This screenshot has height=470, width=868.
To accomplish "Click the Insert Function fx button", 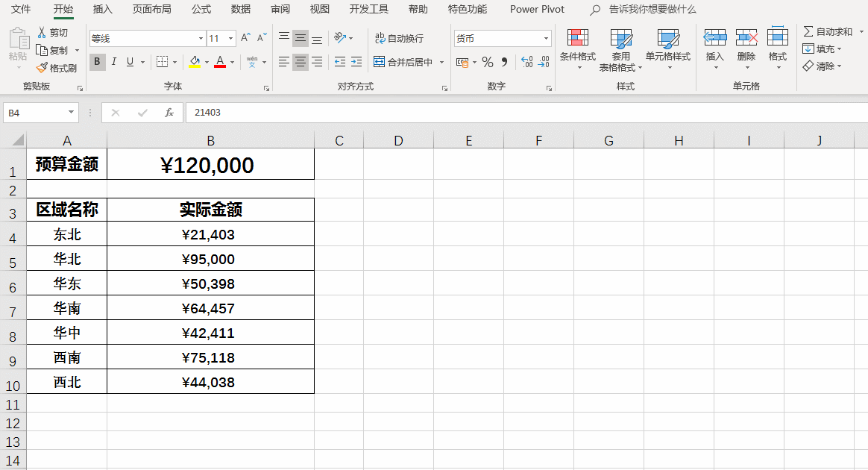I will pyautogui.click(x=169, y=113).
